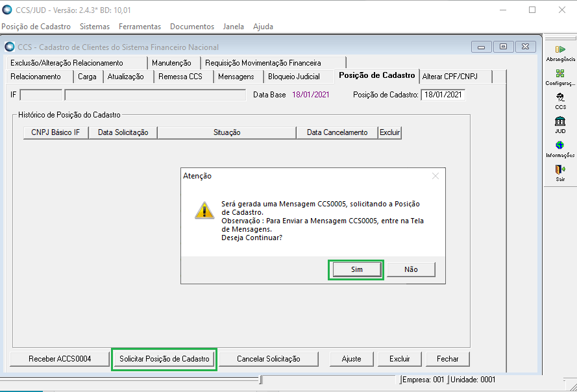Viewport: 577px width, 392px height.
Task: Minimize the CCS inner window
Action: (x=481, y=47)
